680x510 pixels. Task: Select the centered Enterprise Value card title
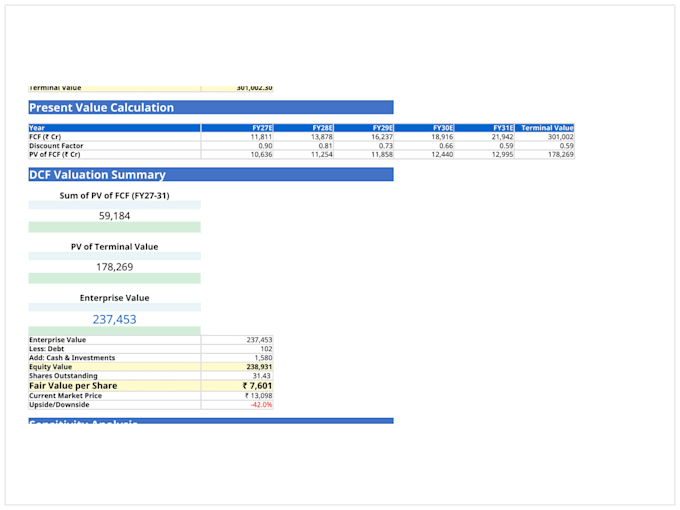[114, 298]
